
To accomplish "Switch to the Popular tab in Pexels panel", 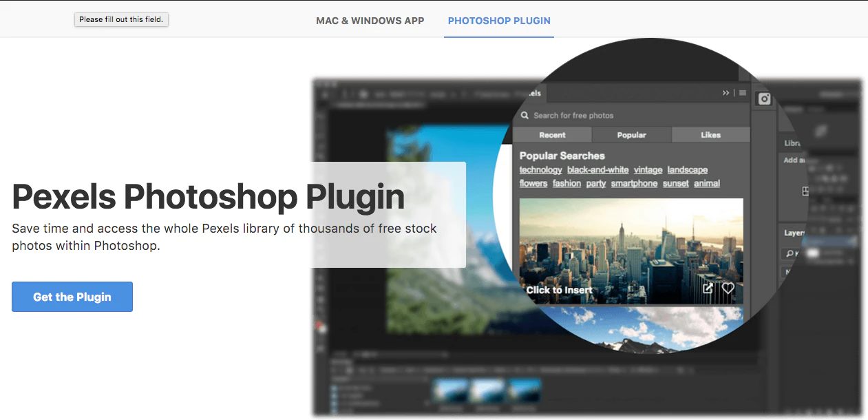I will (x=631, y=135).
